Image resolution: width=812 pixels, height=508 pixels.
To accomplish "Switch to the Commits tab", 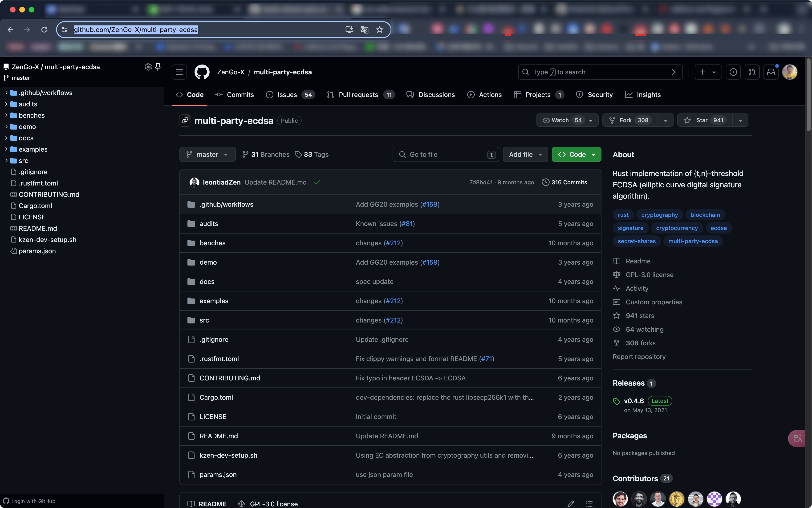I will coord(235,95).
